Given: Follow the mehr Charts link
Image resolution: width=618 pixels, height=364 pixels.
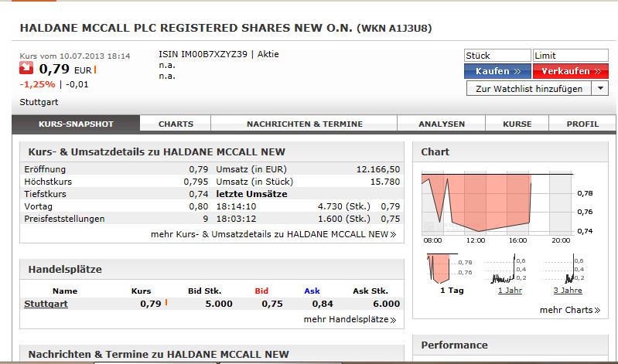Looking at the screenshot, I should 570,310.
